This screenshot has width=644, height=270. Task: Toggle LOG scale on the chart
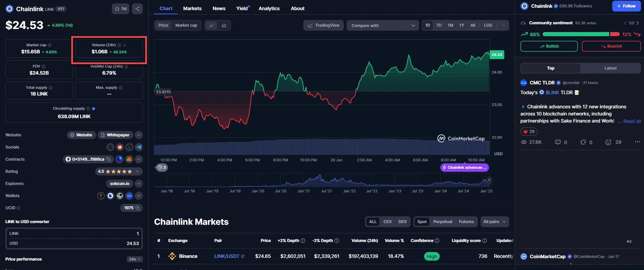488,25
